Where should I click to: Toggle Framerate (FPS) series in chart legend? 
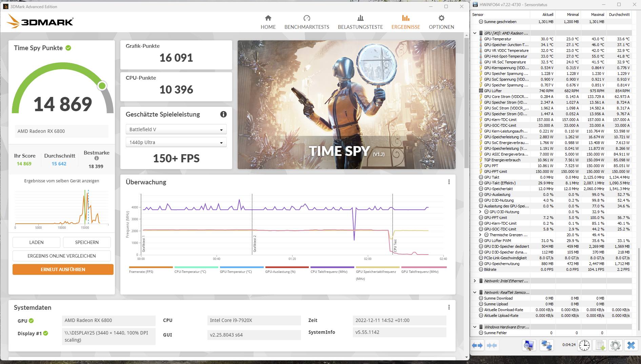[x=151, y=270]
